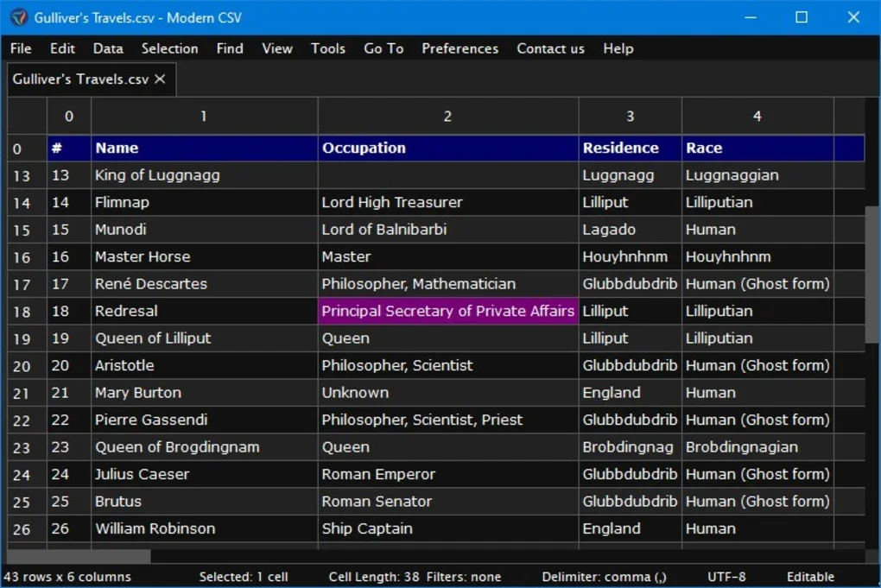Viewport: 881px width, 588px height.
Task: Open the Data dropdown menu
Action: coord(107,48)
